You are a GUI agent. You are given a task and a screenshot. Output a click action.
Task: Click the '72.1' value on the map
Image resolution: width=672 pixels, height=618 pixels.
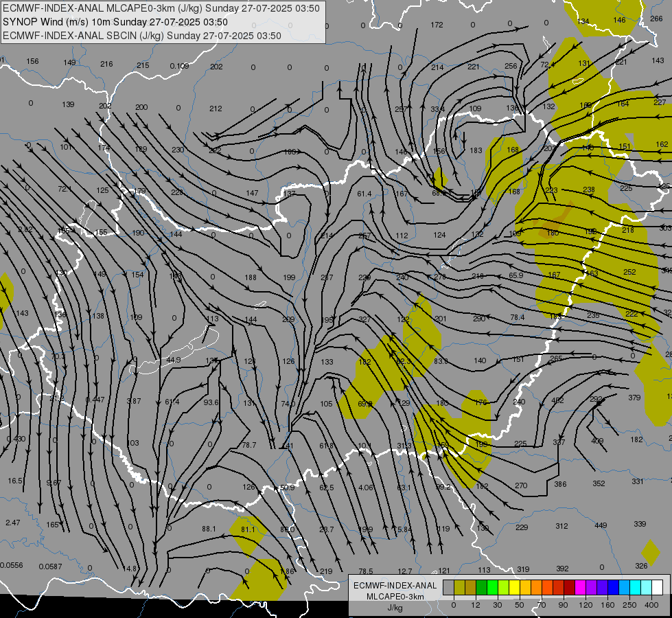tap(65, 189)
